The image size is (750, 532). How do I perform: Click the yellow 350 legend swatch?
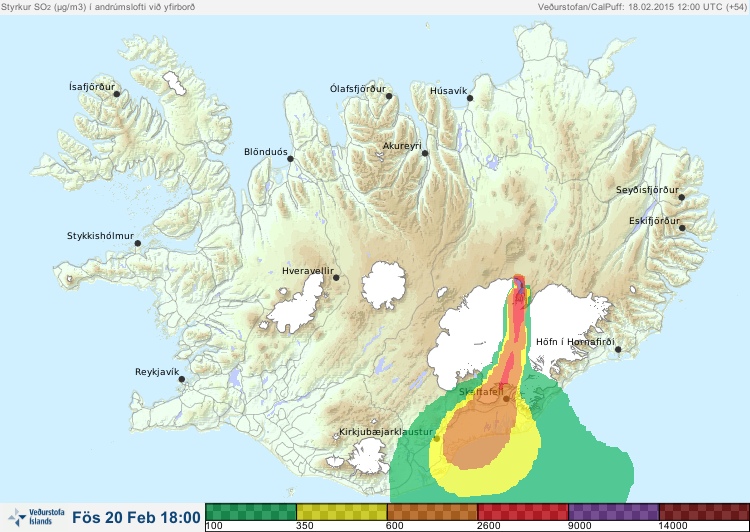pyautogui.click(x=342, y=512)
